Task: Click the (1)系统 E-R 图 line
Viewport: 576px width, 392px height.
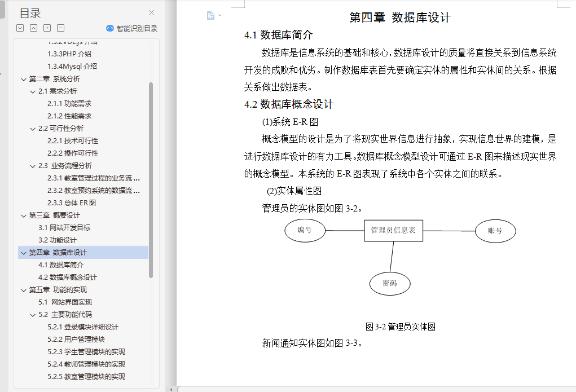Action: 290,122
